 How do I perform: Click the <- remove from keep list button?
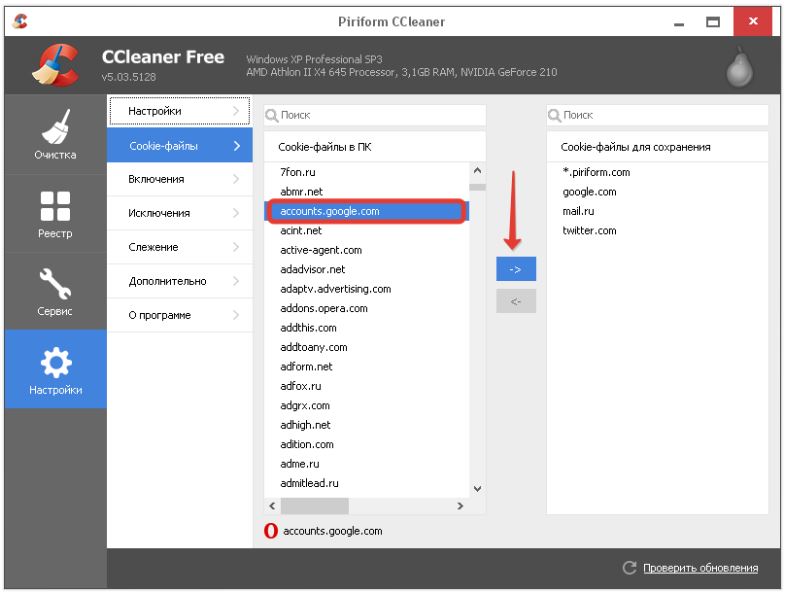(516, 301)
